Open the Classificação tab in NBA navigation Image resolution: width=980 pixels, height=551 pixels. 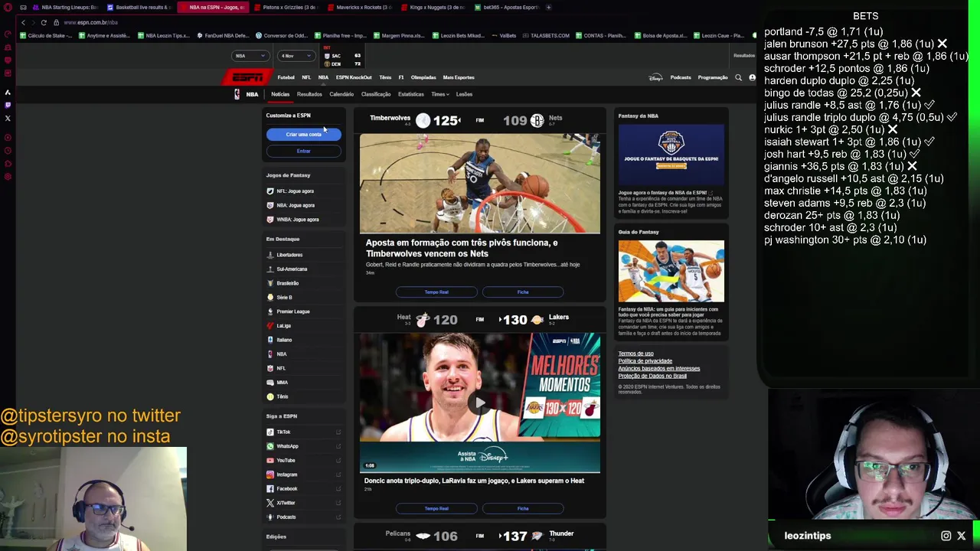click(376, 94)
